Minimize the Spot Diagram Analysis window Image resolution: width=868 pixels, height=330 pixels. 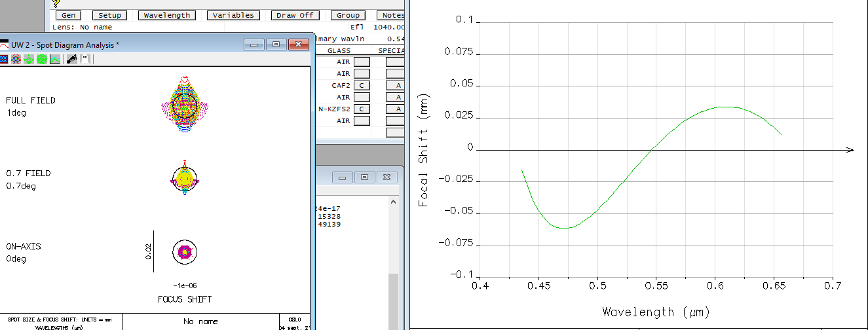254,44
